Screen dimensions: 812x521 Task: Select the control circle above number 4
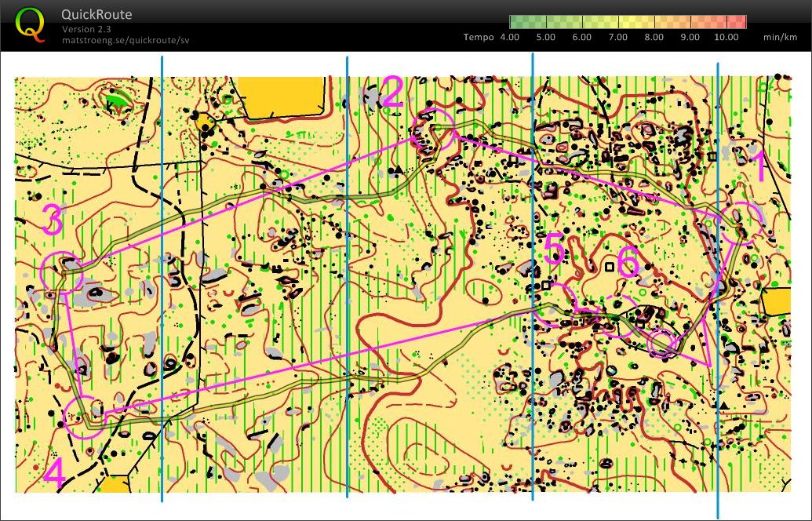coord(85,417)
